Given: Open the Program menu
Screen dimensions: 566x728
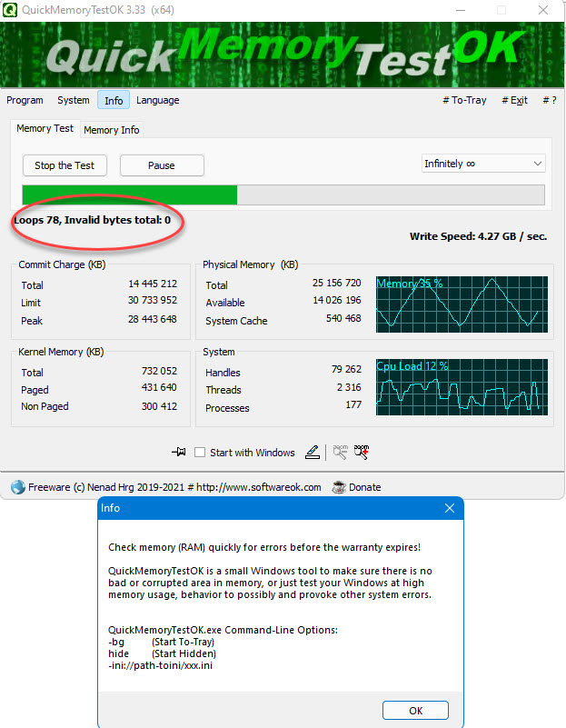Looking at the screenshot, I should click(x=25, y=100).
